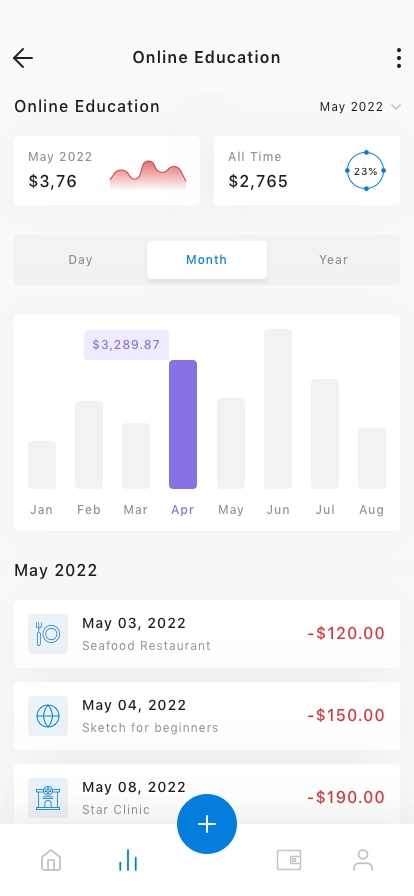Go back using the left arrow
Screen dimensions: 414x896
(x=23, y=58)
